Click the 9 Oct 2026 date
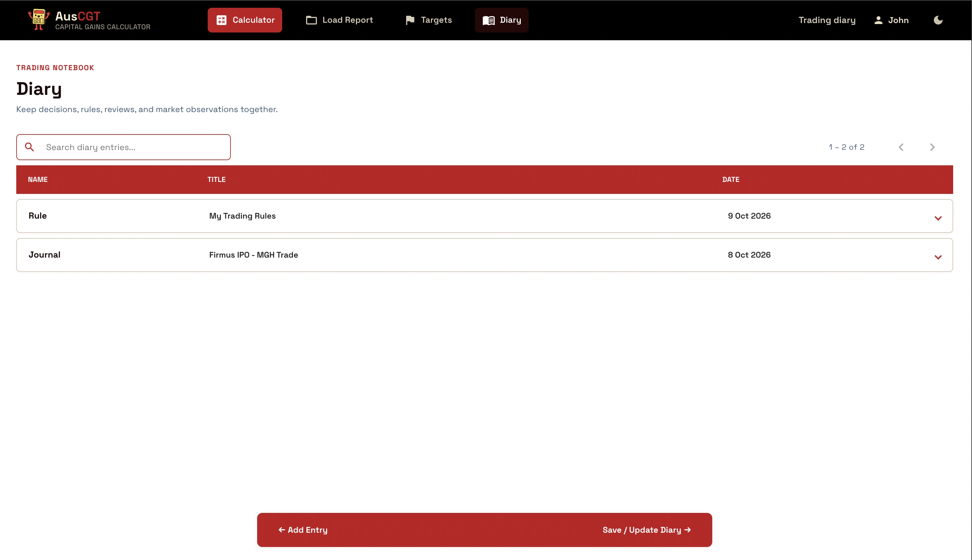Image resolution: width=972 pixels, height=560 pixels. coord(749,216)
